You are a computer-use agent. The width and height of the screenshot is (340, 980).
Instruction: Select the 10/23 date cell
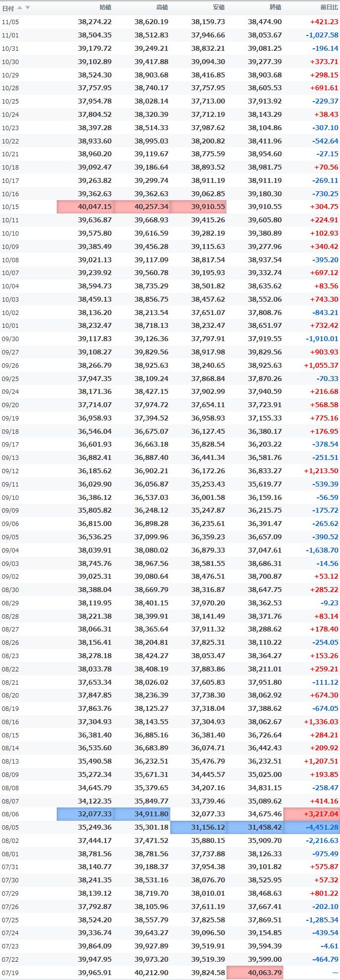click(x=10, y=128)
